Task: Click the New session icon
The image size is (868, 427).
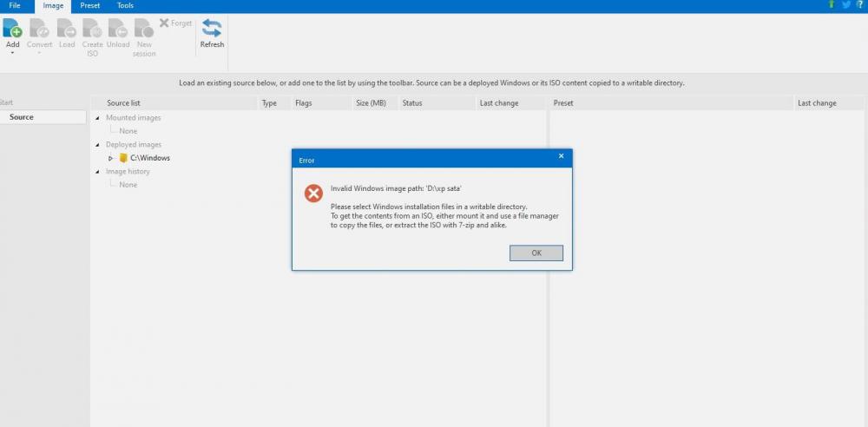Action: (x=144, y=28)
